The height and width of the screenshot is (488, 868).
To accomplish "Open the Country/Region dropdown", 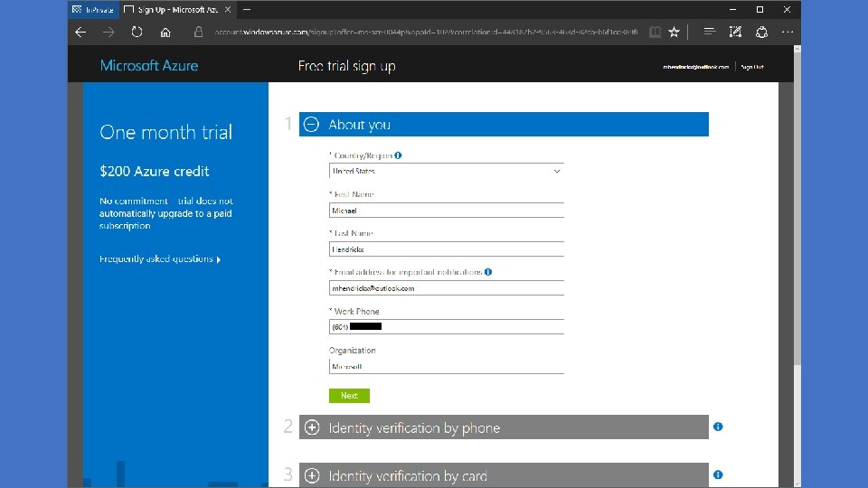I will (446, 171).
